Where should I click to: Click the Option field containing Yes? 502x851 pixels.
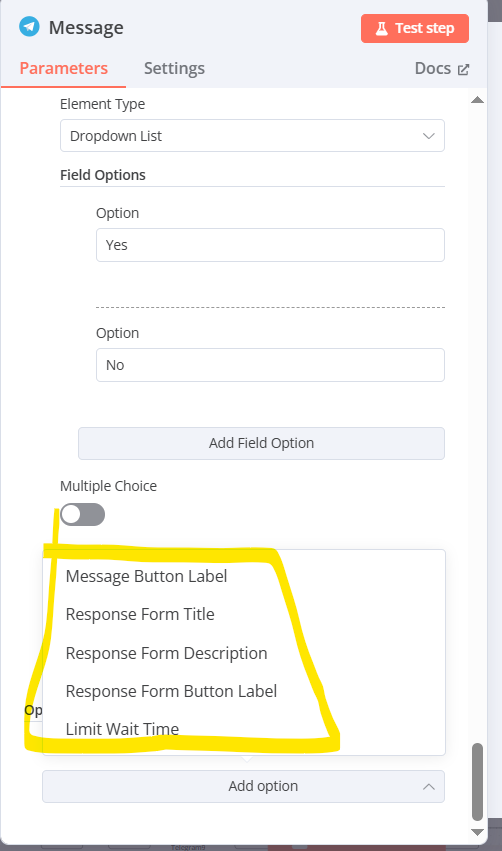pos(270,245)
